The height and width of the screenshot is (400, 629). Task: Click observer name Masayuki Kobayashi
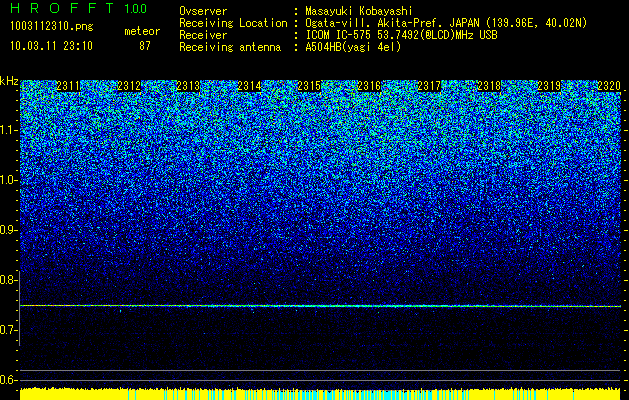point(359,11)
